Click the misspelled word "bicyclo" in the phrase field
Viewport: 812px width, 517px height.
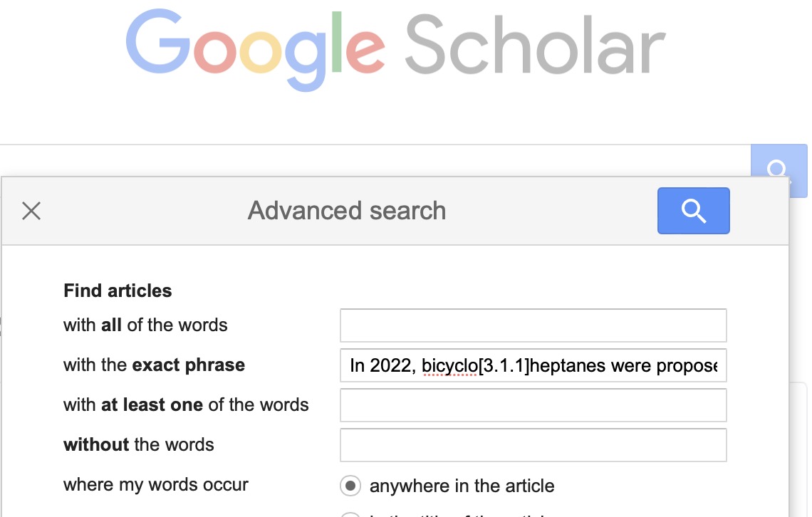point(449,366)
